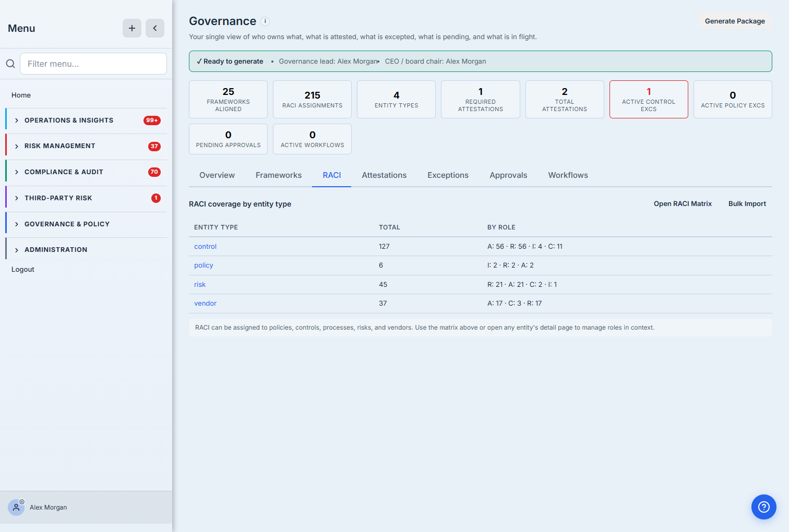The height and width of the screenshot is (532, 789).
Task: Expand the Governance & Policy chevron
Action: pos(17,224)
